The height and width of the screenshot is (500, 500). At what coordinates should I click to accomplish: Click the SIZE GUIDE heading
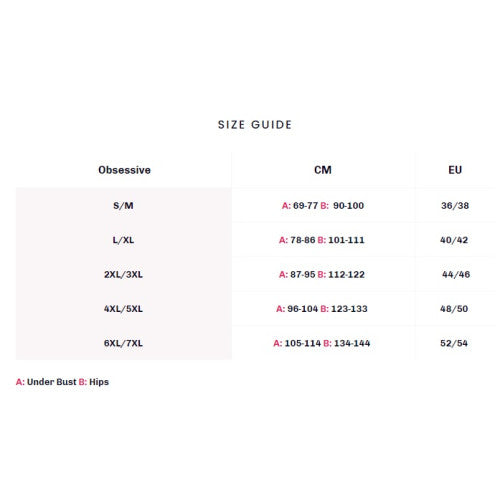click(255, 125)
